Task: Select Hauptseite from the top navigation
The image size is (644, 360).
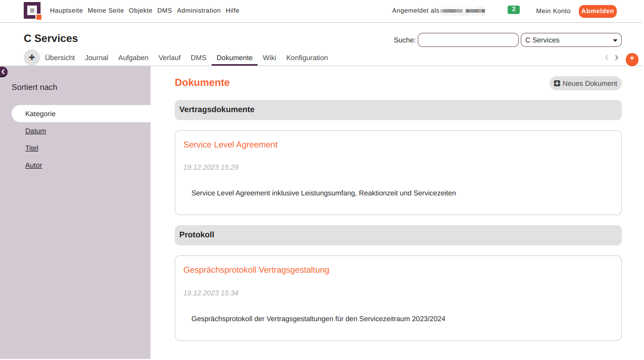Action: click(x=66, y=10)
